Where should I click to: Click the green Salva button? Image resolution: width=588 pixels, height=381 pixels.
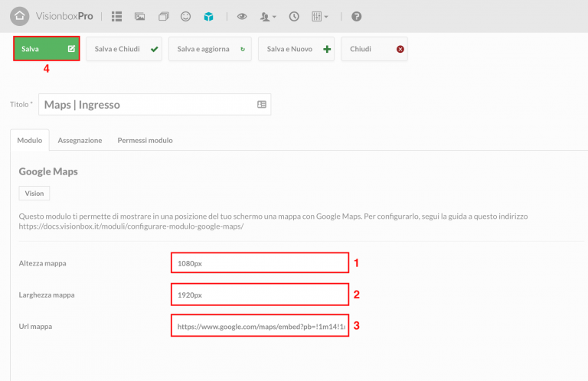[47, 49]
